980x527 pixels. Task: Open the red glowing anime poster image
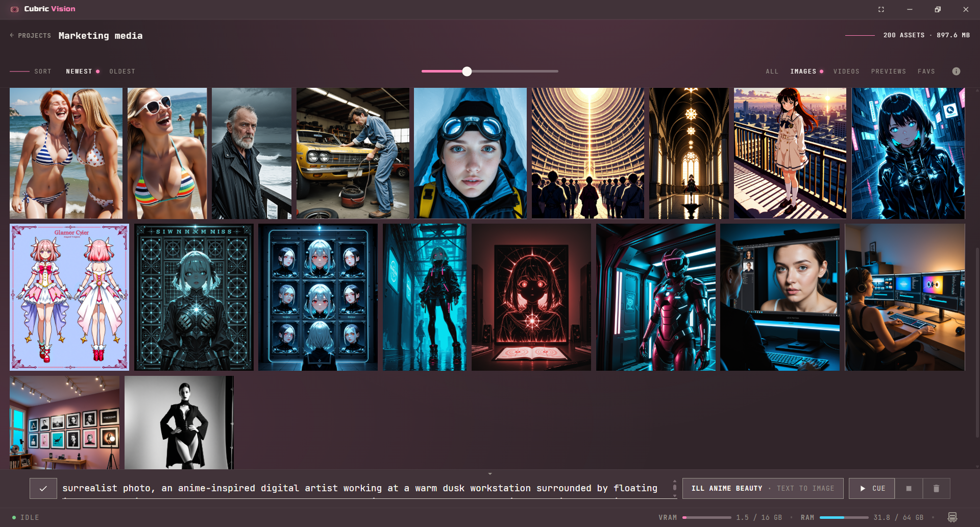(531, 297)
